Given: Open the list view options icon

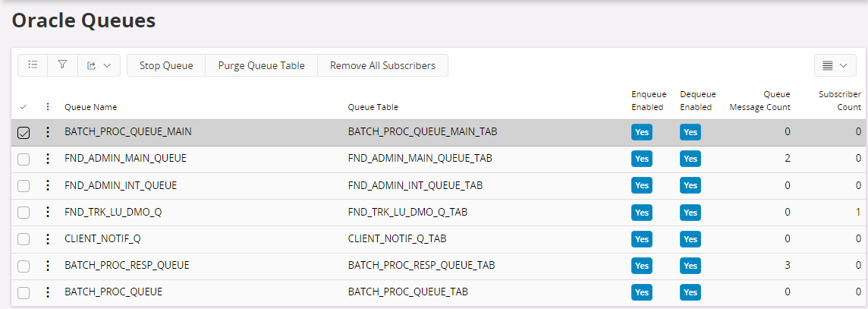Looking at the screenshot, I should pyautogui.click(x=33, y=65).
